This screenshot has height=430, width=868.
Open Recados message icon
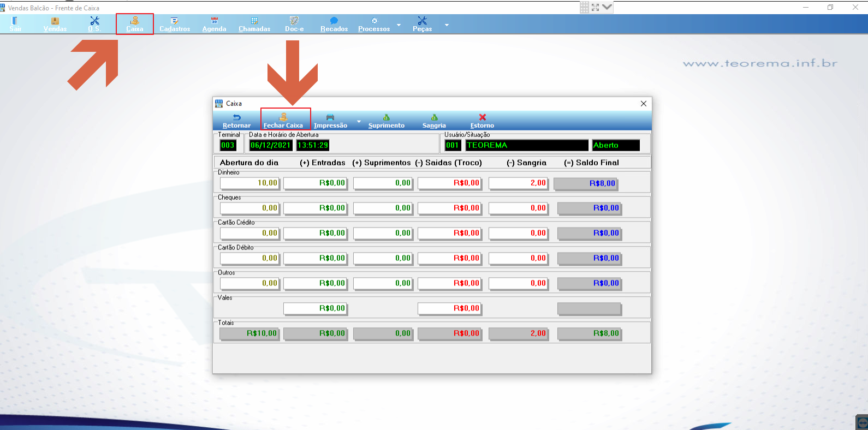coord(334,24)
